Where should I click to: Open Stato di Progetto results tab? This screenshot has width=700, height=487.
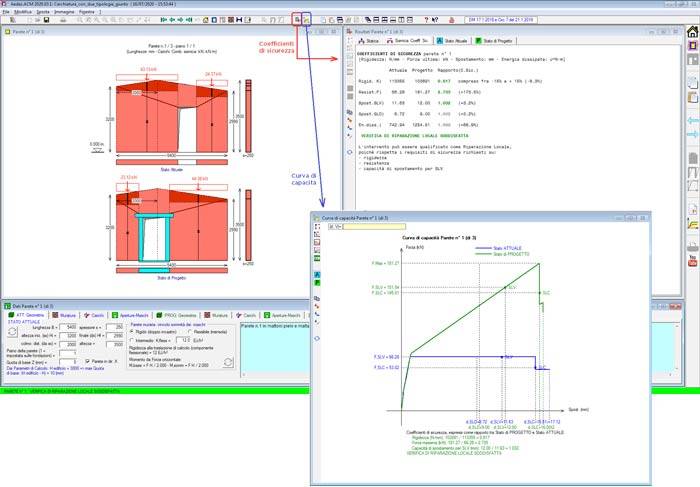494,41
